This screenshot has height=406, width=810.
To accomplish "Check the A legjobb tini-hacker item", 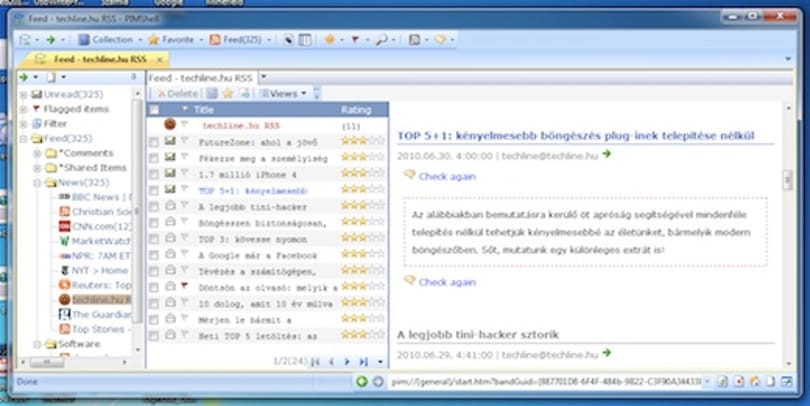I will pyautogui.click(x=153, y=207).
